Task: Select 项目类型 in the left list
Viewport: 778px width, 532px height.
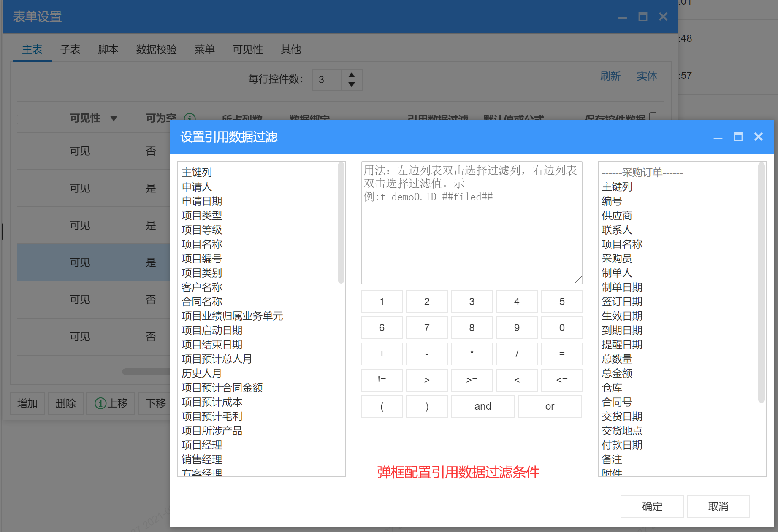Action: coord(202,216)
